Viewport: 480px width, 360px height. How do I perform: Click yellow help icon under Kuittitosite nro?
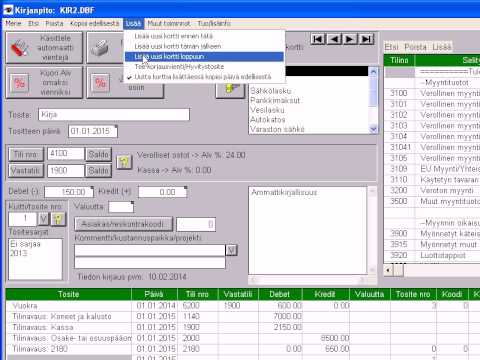58,219
